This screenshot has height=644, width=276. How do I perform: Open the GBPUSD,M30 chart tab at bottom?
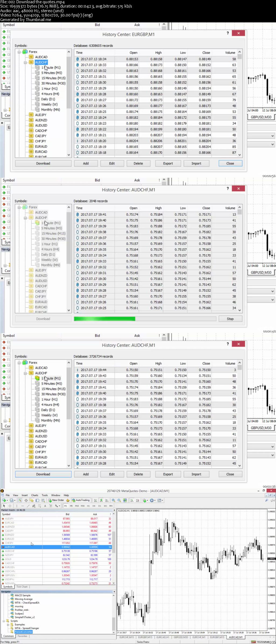coord(181,637)
